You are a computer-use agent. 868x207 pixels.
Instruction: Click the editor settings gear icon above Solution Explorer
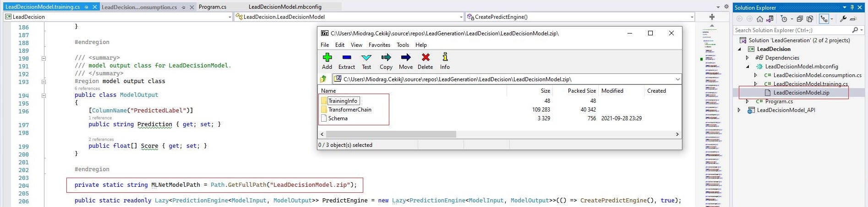(726, 6)
